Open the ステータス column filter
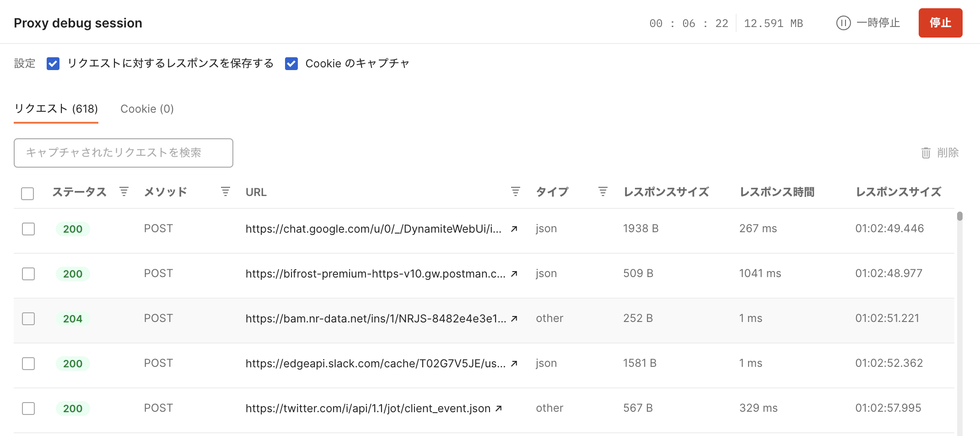The width and height of the screenshot is (980, 436). 124,191
